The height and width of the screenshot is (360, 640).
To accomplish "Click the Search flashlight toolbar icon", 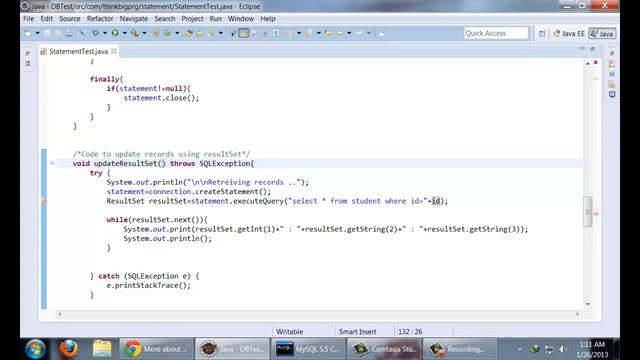I will tap(211, 33).
